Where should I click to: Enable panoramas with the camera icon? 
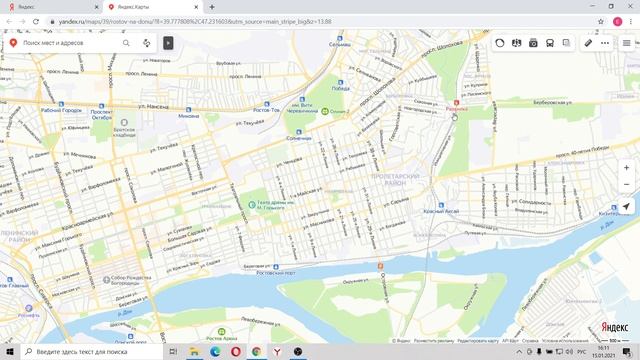tap(533, 43)
